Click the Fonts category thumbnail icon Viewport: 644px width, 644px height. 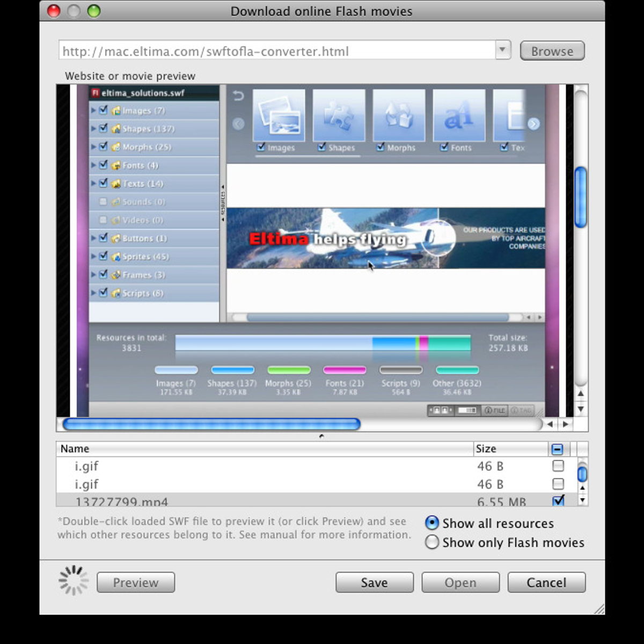tap(459, 115)
